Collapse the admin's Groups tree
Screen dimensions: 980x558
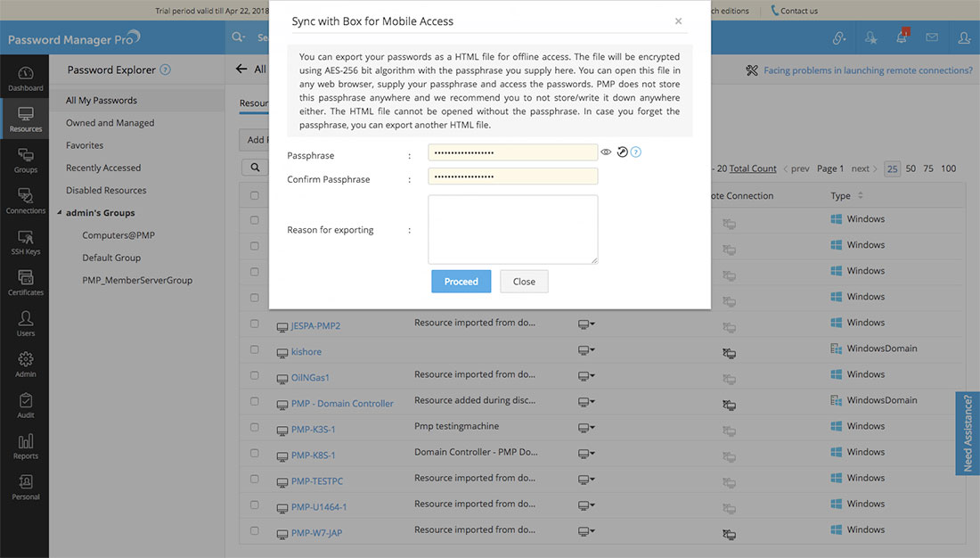pos(59,213)
